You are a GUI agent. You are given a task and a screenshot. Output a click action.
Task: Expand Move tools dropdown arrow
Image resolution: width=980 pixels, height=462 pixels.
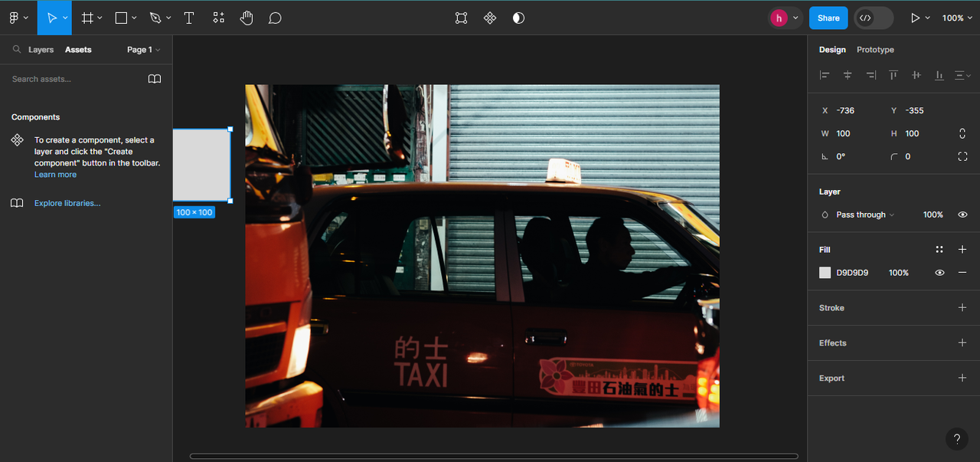coord(65,18)
